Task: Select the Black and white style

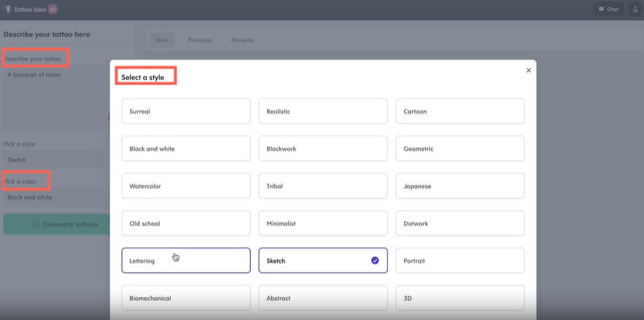Action: click(x=186, y=149)
